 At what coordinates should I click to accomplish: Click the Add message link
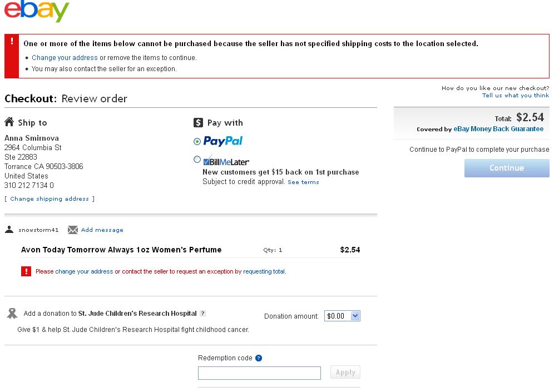point(102,230)
